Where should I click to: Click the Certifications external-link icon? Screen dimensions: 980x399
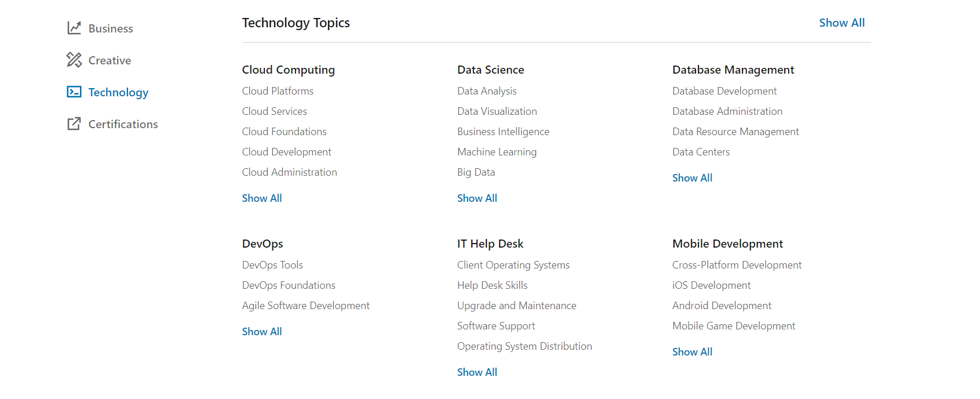click(x=74, y=124)
